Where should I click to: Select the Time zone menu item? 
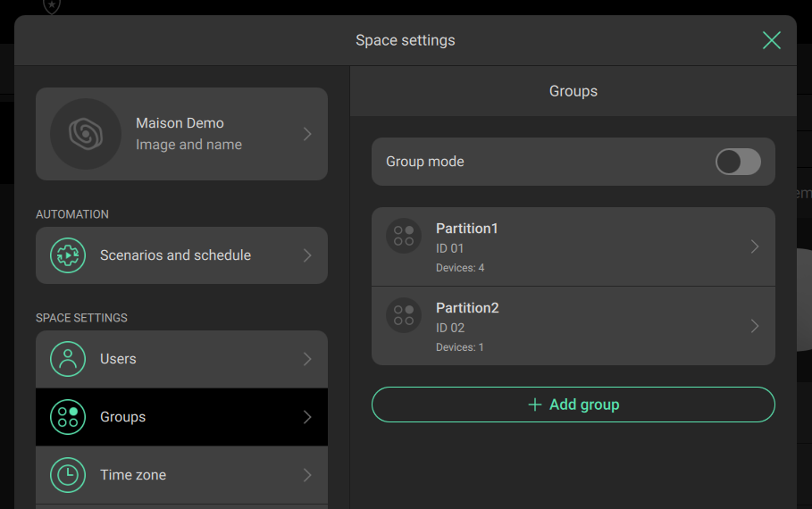point(181,475)
